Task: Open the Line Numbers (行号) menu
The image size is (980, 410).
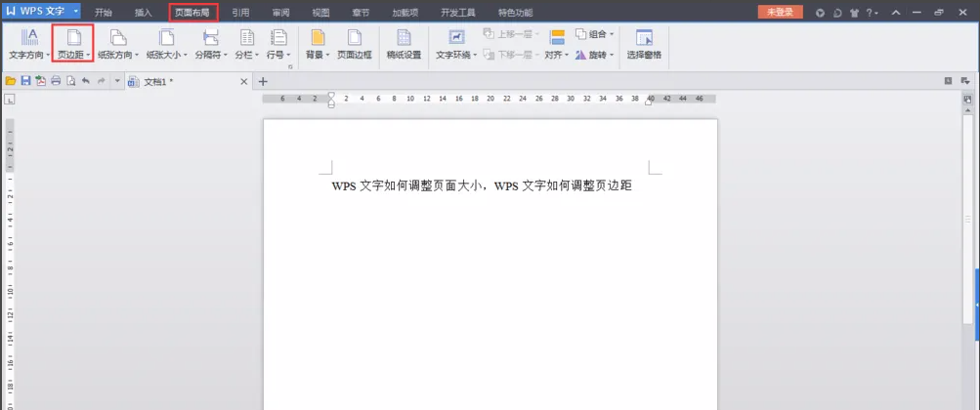Action: [278, 44]
